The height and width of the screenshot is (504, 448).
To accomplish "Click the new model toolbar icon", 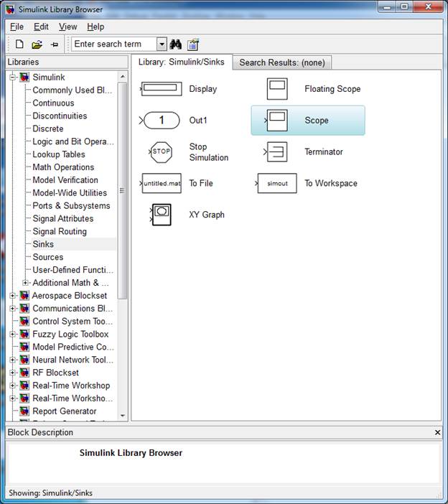I will (19, 44).
